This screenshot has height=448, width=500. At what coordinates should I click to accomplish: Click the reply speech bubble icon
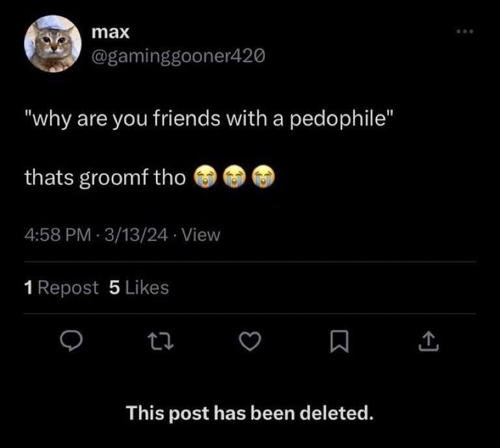click(72, 341)
